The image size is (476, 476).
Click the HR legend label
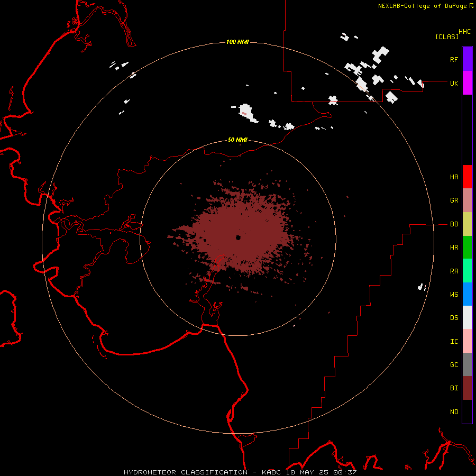point(454,248)
